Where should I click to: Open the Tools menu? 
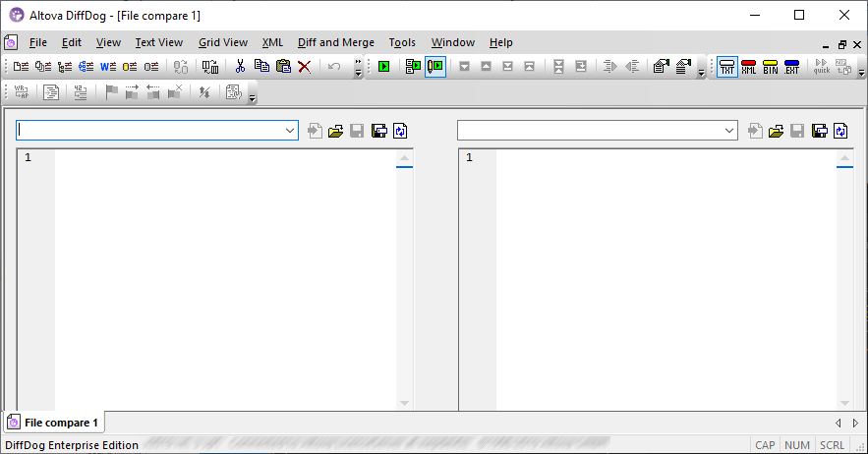pos(401,42)
